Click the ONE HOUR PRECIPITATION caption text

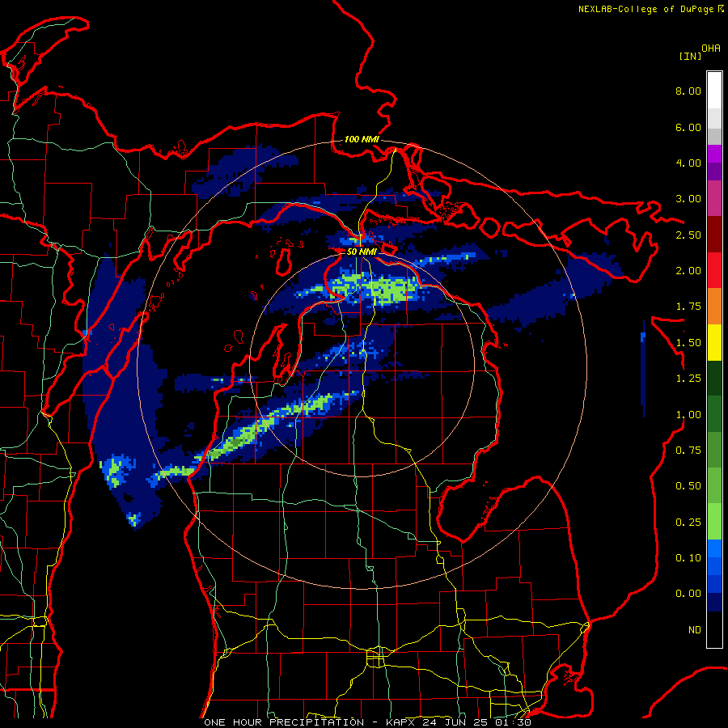coord(284,722)
